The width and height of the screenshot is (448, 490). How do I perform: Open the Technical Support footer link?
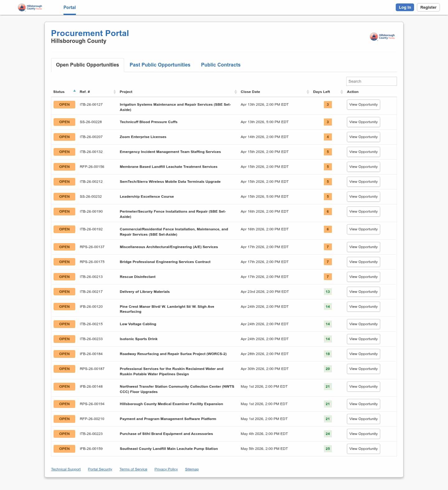pyautogui.click(x=66, y=469)
